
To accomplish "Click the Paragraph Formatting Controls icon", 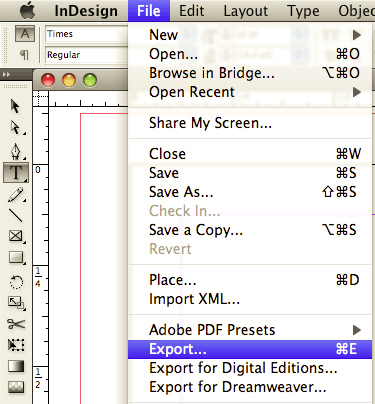I will (x=24, y=55).
